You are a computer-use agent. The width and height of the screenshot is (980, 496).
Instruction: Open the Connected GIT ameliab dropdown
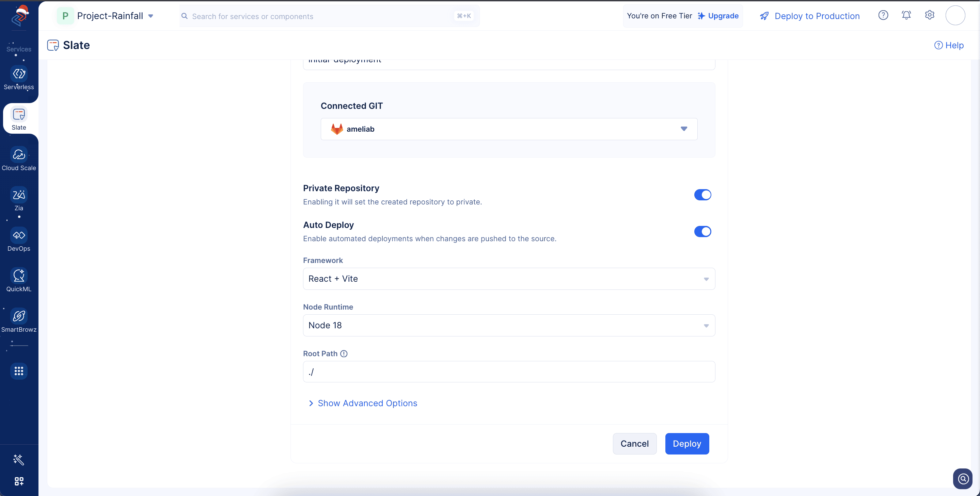pyautogui.click(x=509, y=129)
